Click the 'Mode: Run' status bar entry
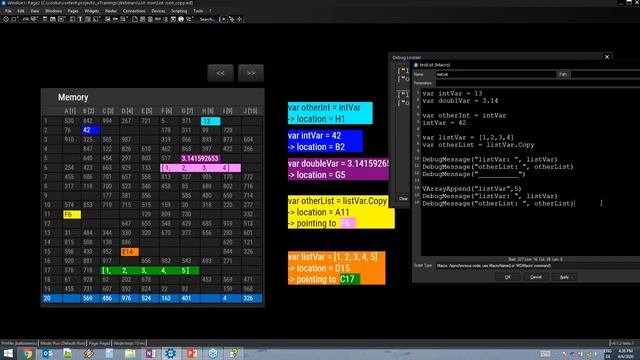The width and height of the screenshot is (640, 360). (x=62, y=343)
